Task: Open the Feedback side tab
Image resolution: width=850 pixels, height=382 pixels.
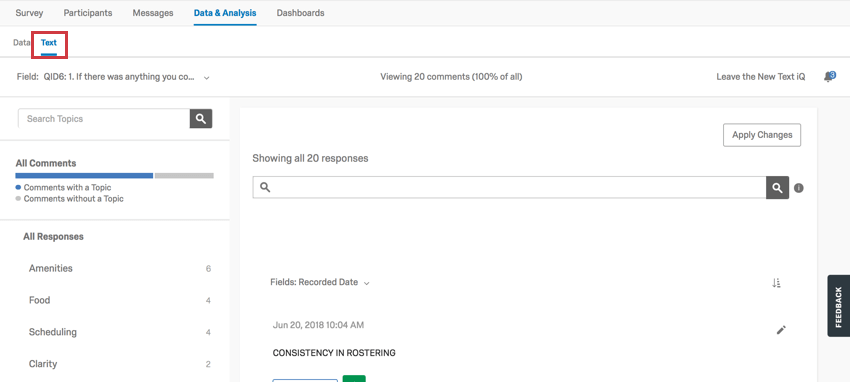Action: (x=839, y=306)
